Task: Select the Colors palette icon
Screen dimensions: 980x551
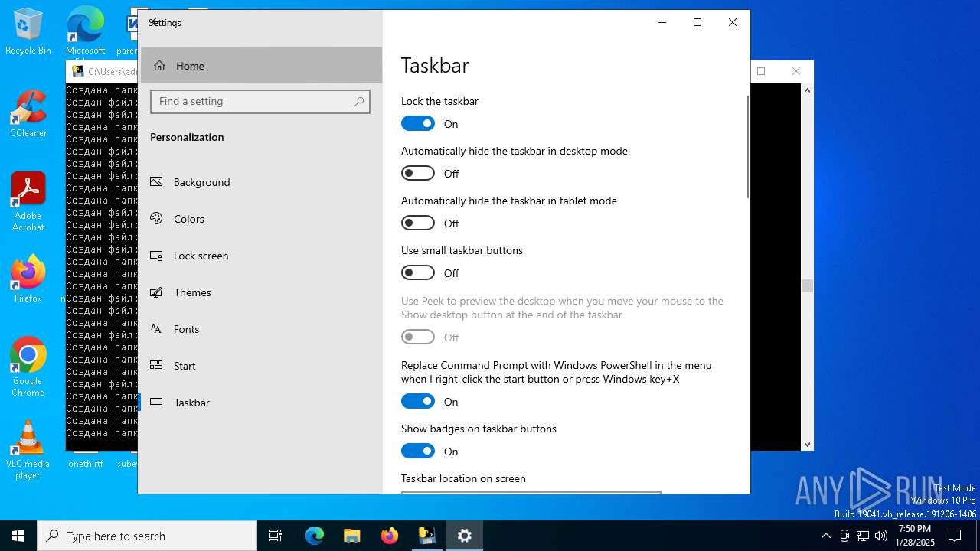Action: tap(156, 219)
